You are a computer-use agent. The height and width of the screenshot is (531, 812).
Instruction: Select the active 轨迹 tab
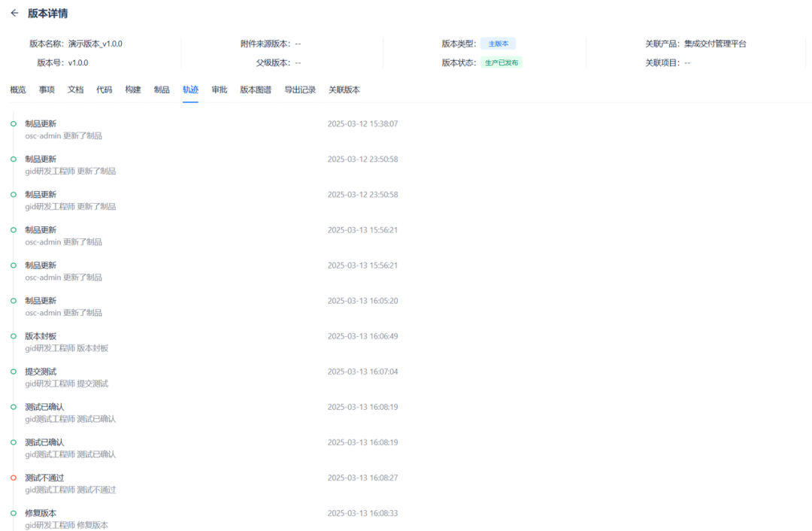[x=190, y=90]
